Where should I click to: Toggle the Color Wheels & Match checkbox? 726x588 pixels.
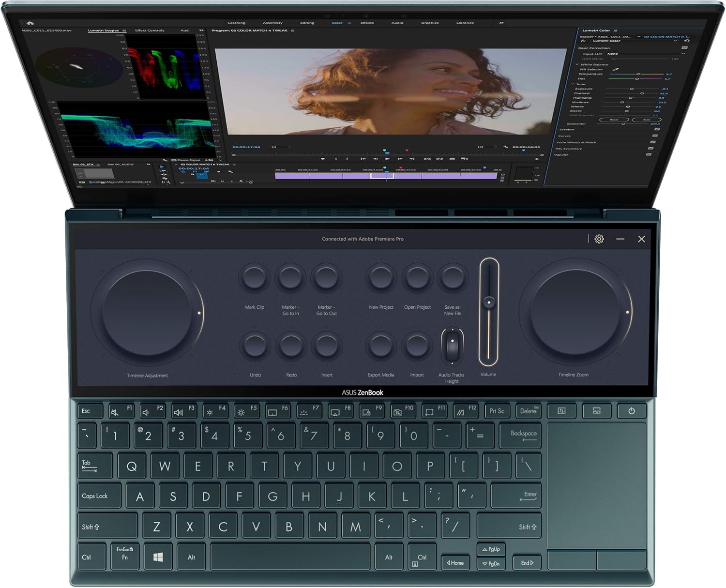pos(652,142)
